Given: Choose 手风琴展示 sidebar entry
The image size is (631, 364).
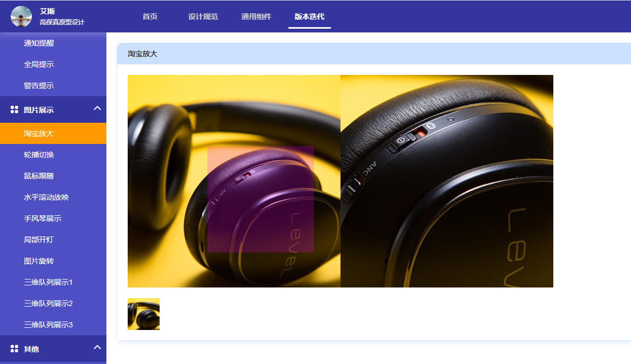Looking at the screenshot, I should (x=53, y=218).
